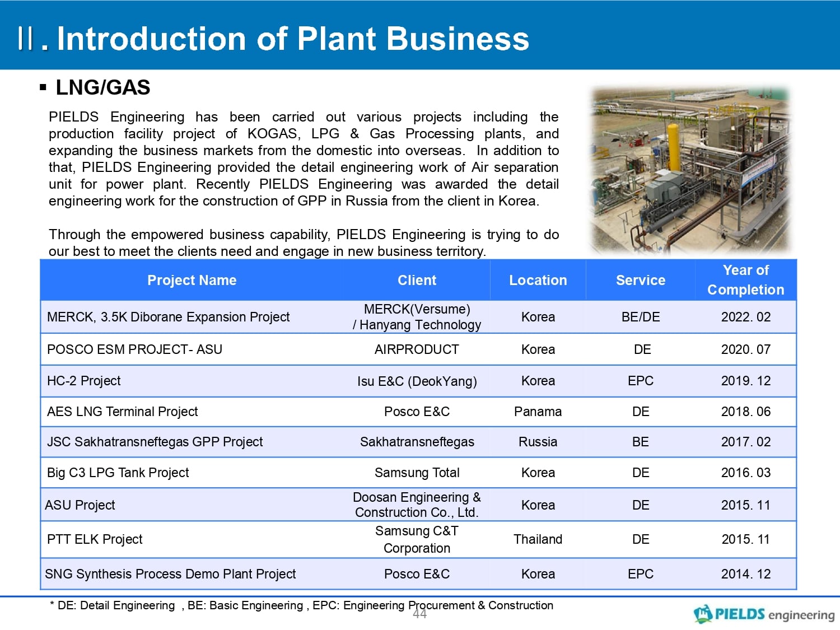Click the 'Project Name' column header
The width and height of the screenshot is (840, 630).
192,280
